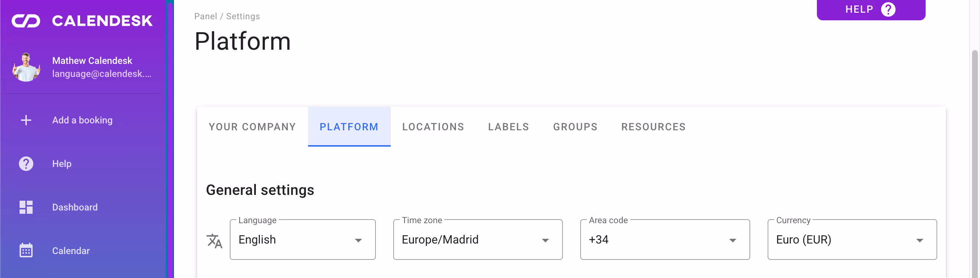
Task: Open the Time zone dropdown Europe/Madrid
Action: [477, 240]
